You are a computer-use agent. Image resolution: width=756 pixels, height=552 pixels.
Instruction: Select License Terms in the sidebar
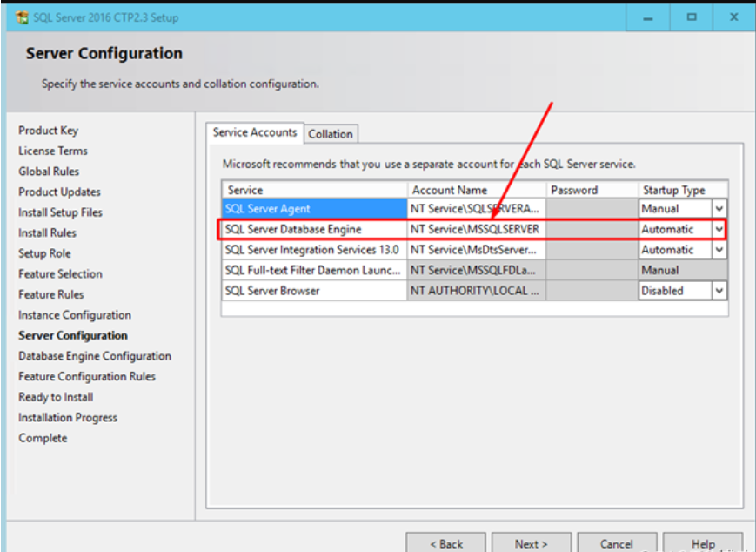[x=52, y=151]
